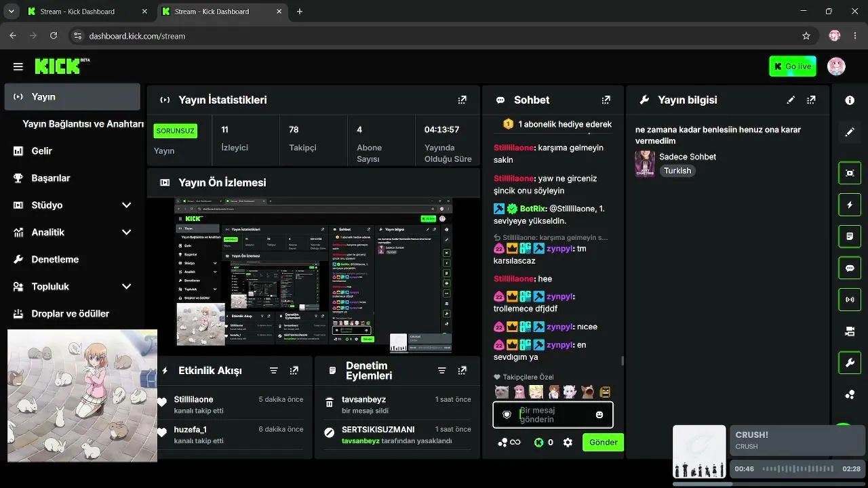868x488 pixels.
Task: Click the Go live button
Action: (x=793, y=66)
